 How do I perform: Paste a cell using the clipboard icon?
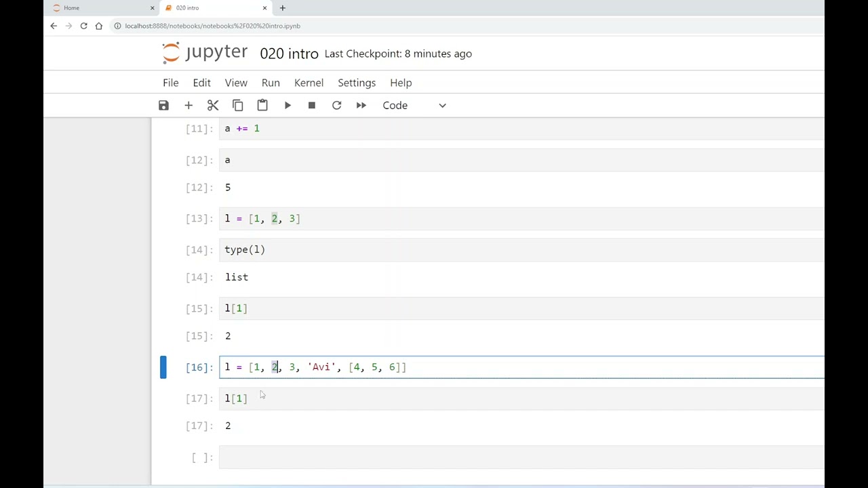point(262,105)
